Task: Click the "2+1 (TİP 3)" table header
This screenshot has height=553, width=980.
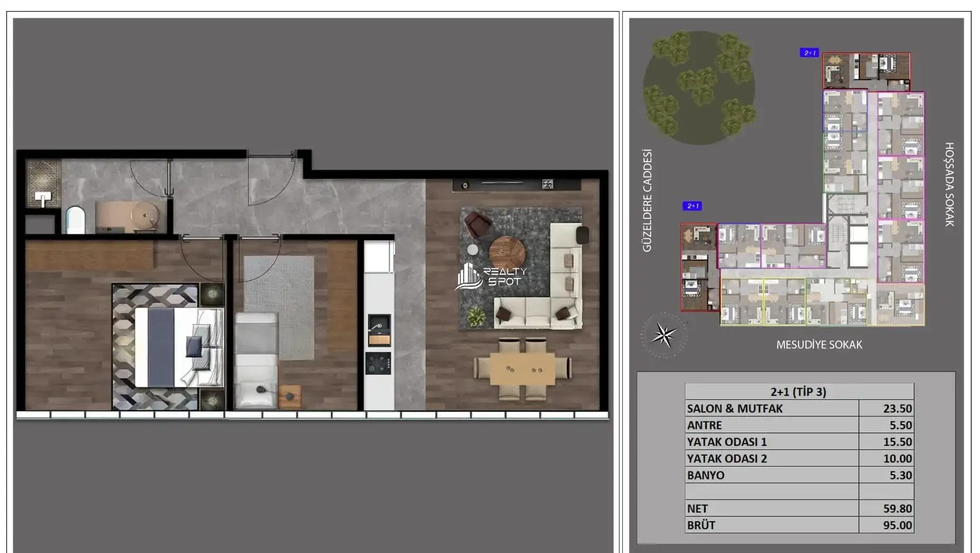Action: point(798,392)
